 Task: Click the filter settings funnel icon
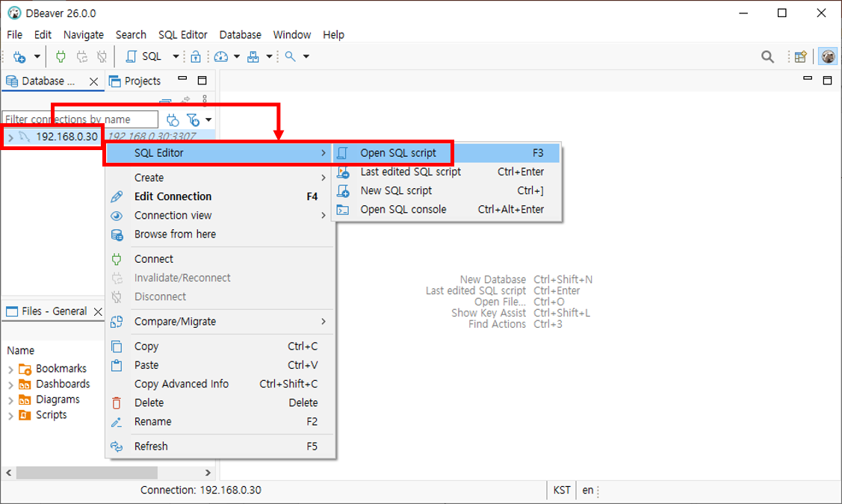tap(193, 119)
